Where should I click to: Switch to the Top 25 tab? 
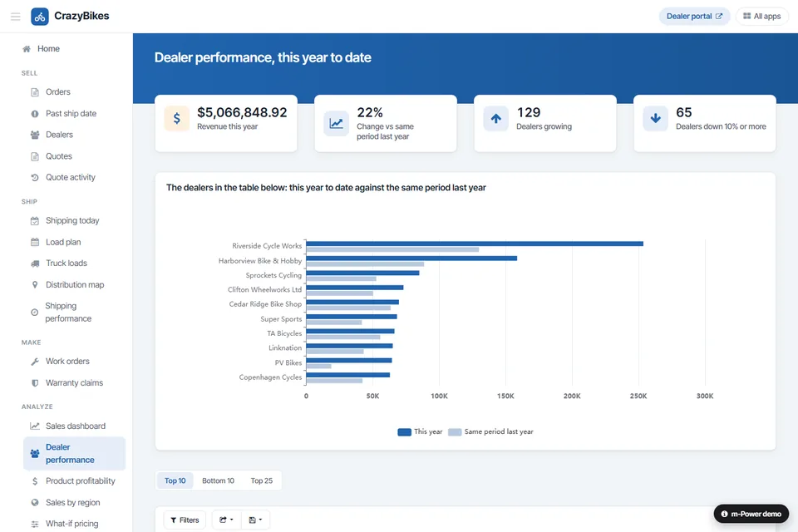pos(262,480)
